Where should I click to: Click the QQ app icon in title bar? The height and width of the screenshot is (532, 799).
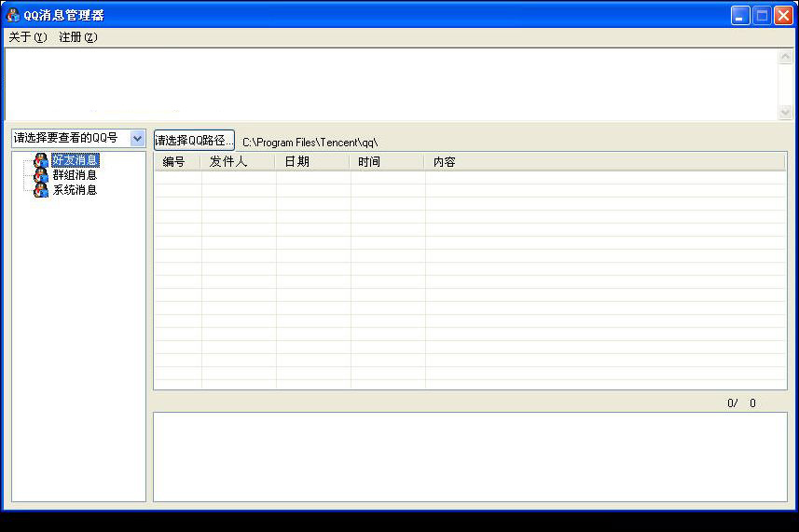[13, 15]
